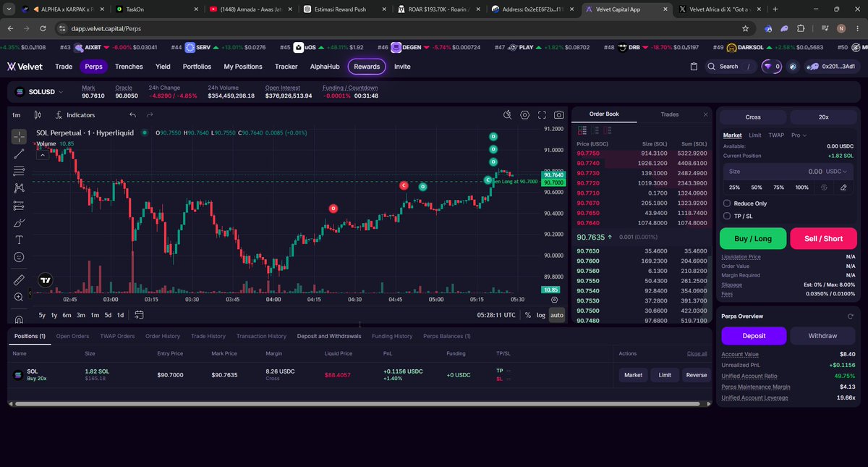Toggle percent scale on chart

pyautogui.click(x=528, y=315)
